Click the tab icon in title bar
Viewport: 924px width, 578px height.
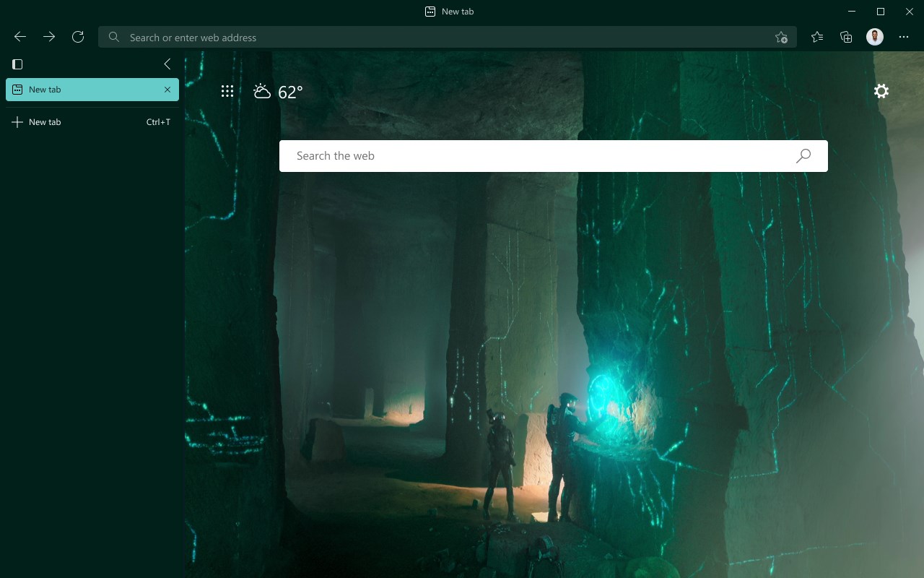tap(430, 12)
